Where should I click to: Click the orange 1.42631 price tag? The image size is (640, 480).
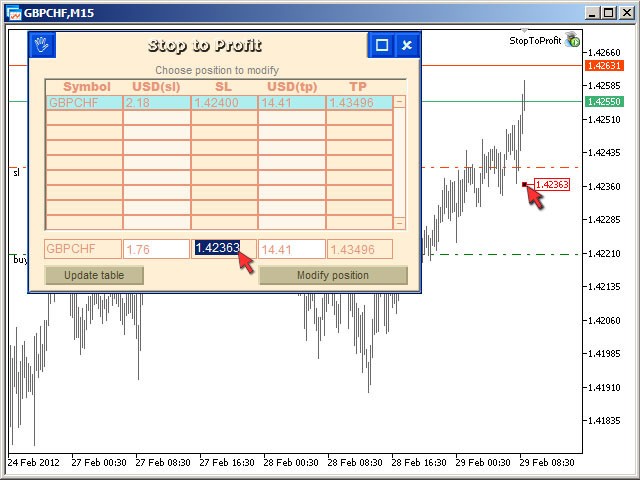tap(604, 65)
